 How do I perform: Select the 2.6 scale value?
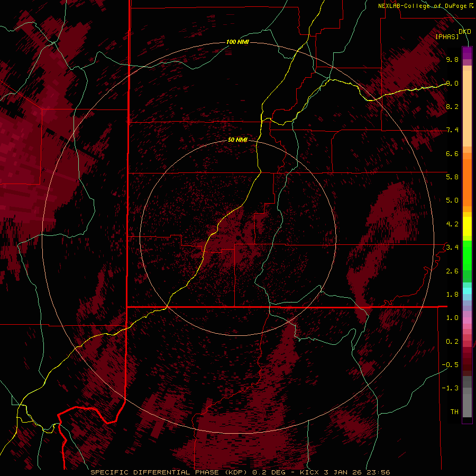pos(452,271)
